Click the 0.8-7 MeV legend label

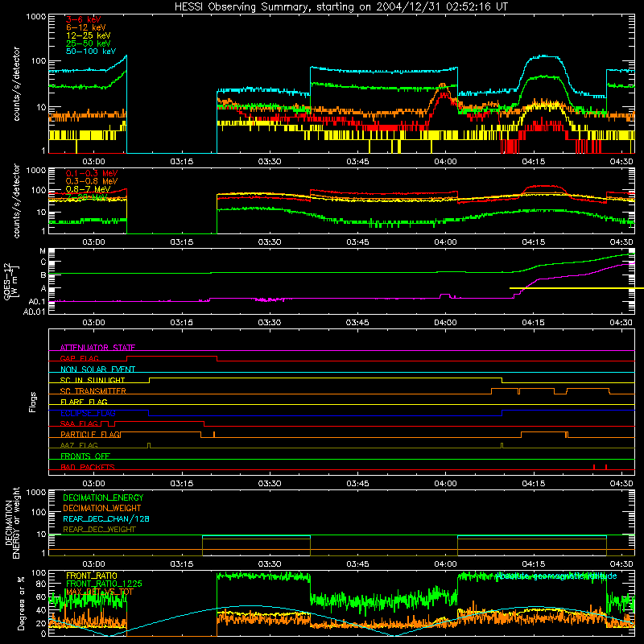point(88,189)
